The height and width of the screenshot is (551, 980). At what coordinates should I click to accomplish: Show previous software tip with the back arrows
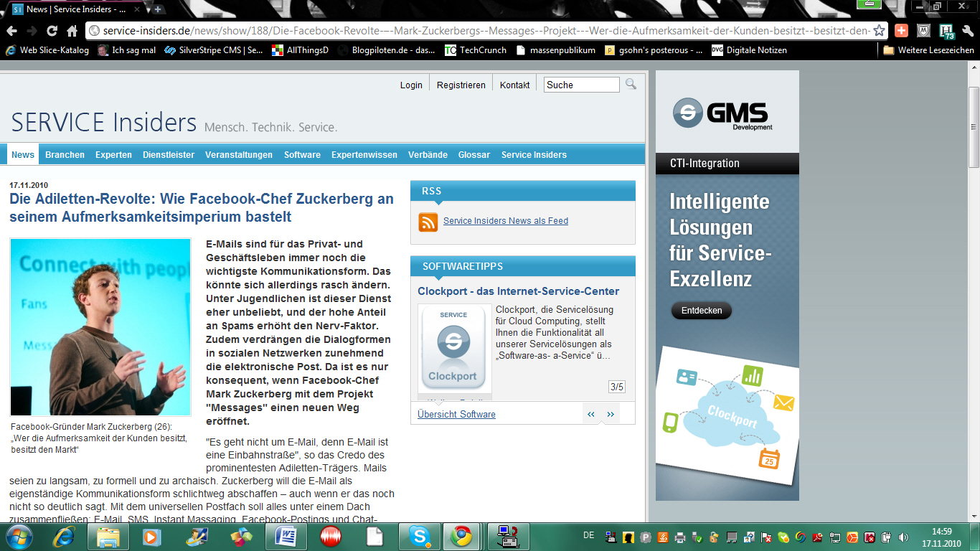[x=591, y=414]
